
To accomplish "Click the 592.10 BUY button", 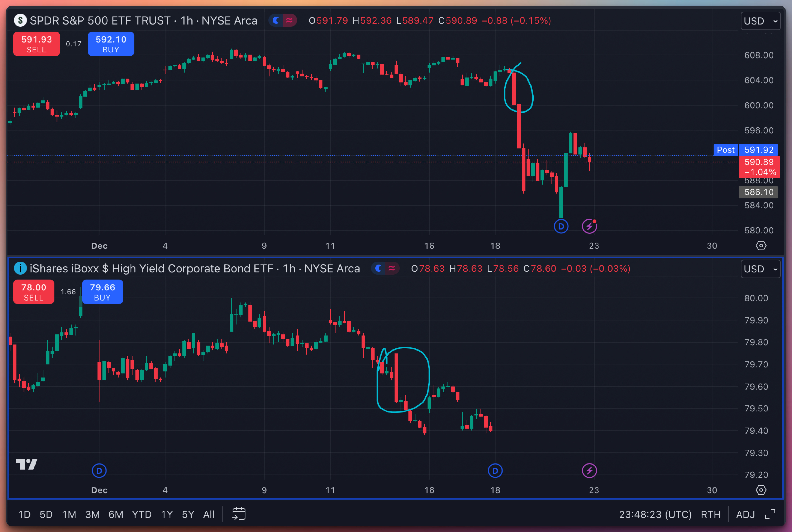I will click(x=111, y=44).
